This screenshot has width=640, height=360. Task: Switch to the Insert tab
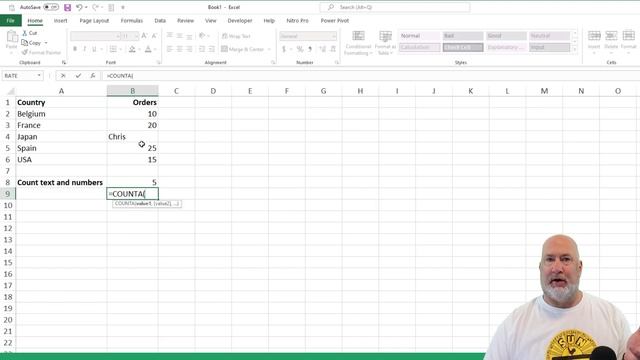[60, 20]
